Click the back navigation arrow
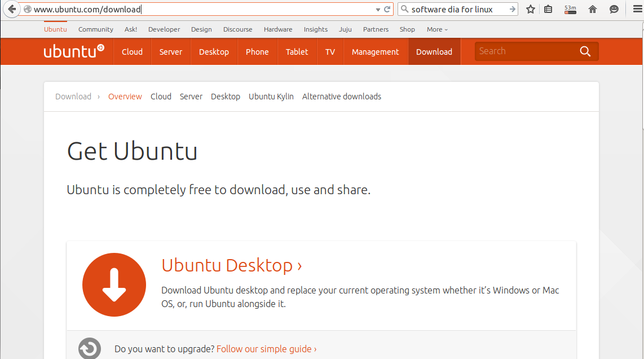 coord(11,9)
